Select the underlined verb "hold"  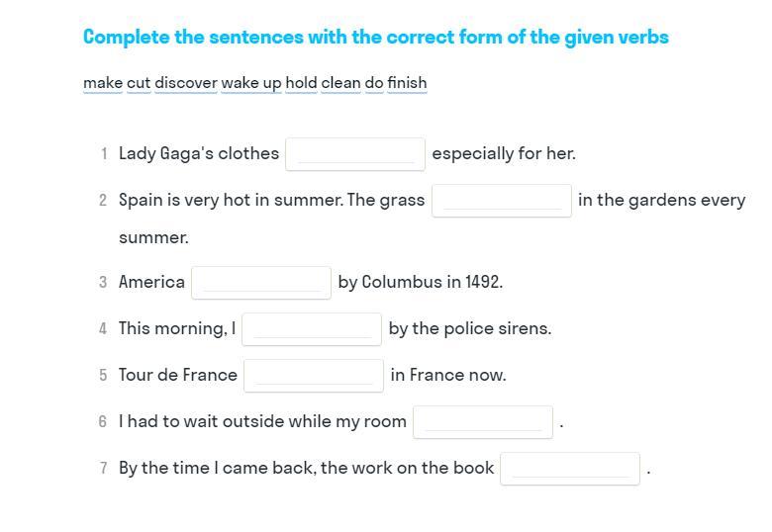(x=301, y=83)
